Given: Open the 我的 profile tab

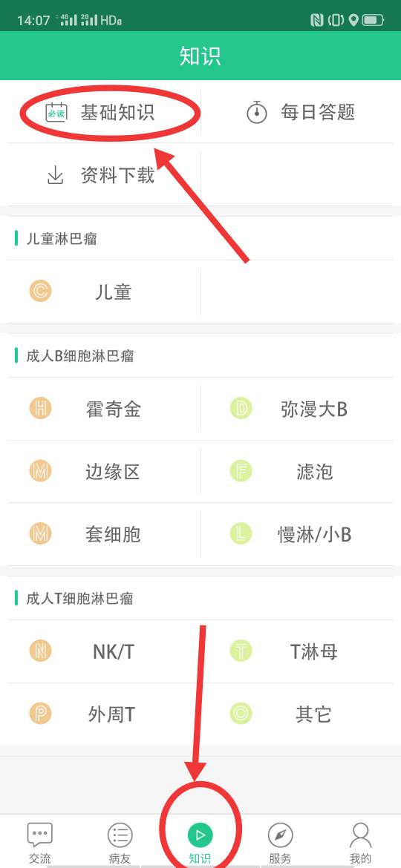Looking at the screenshot, I should [361, 842].
